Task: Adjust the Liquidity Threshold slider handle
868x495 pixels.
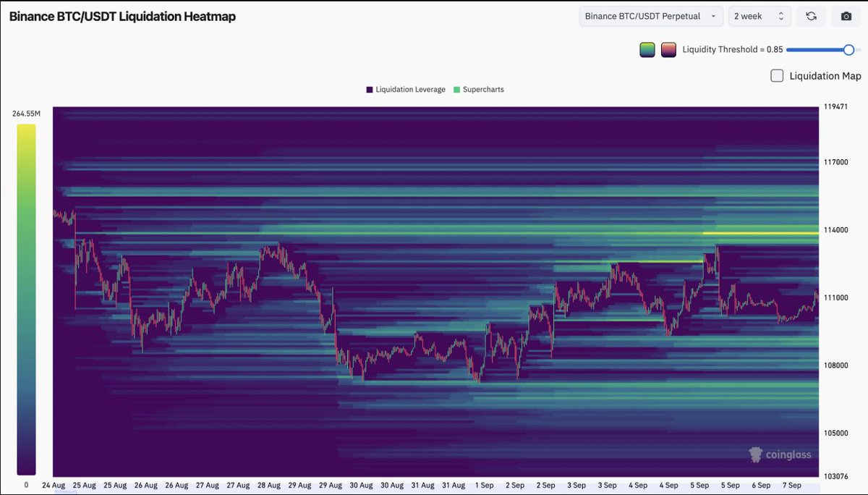Action: coord(849,50)
